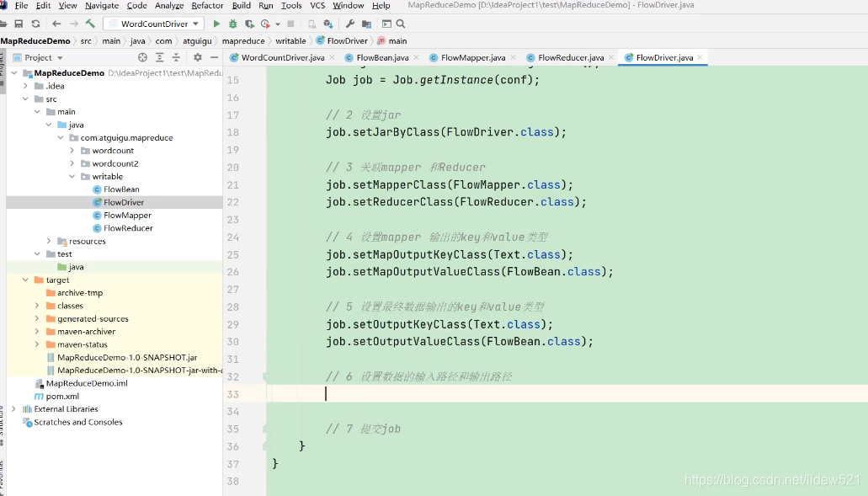The width and height of the screenshot is (868, 496).
Task: Click the Save All toolbar icon
Action: (x=19, y=24)
